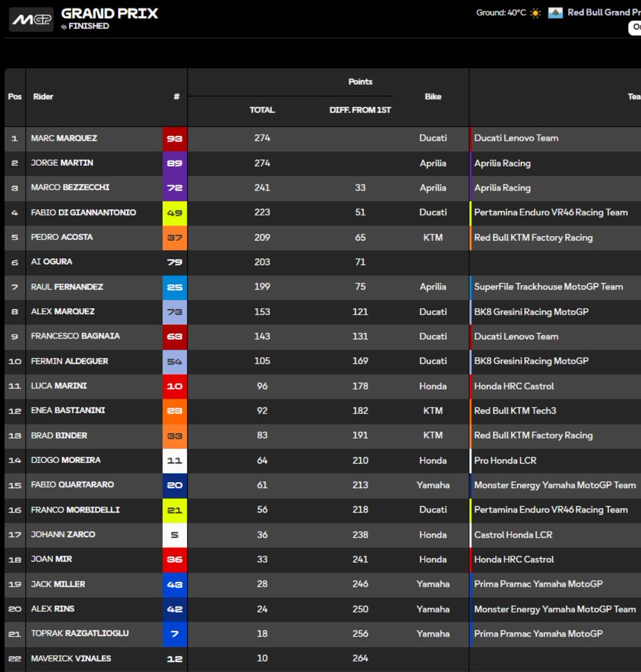The width and height of the screenshot is (641, 672).
Task: Click the # number column header
Action: pos(176,96)
